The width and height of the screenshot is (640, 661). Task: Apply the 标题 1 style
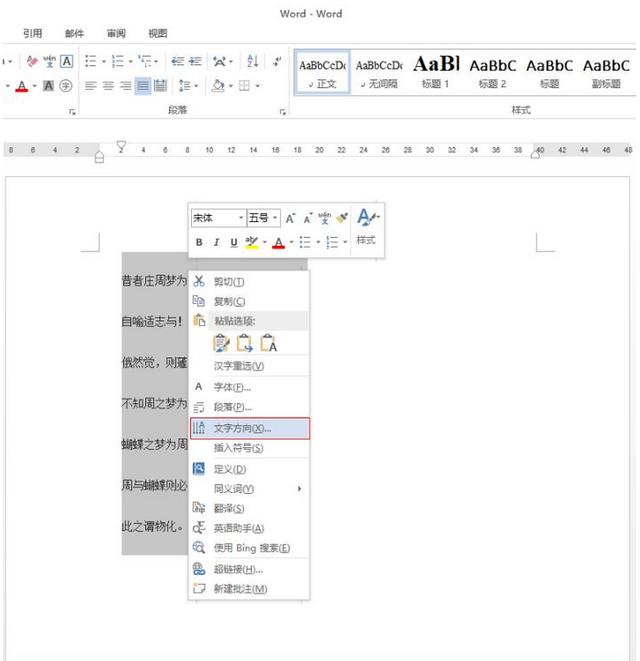pos(436,73)
